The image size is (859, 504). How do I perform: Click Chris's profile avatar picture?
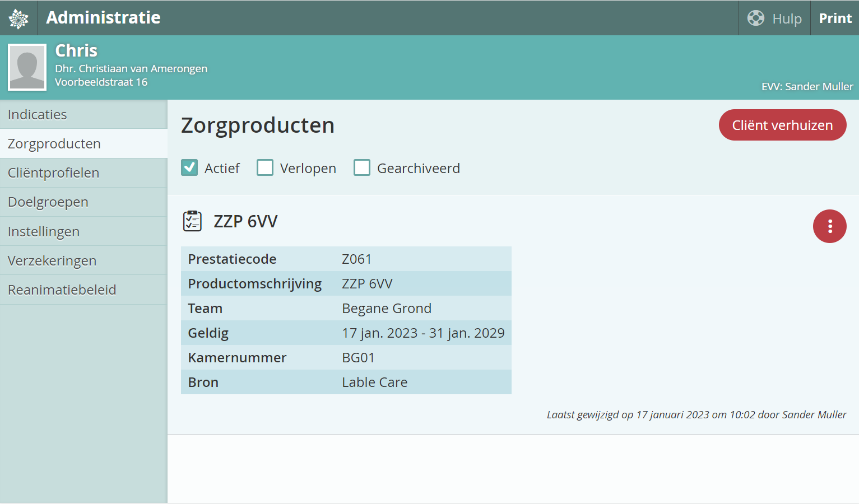coord(27,67)
